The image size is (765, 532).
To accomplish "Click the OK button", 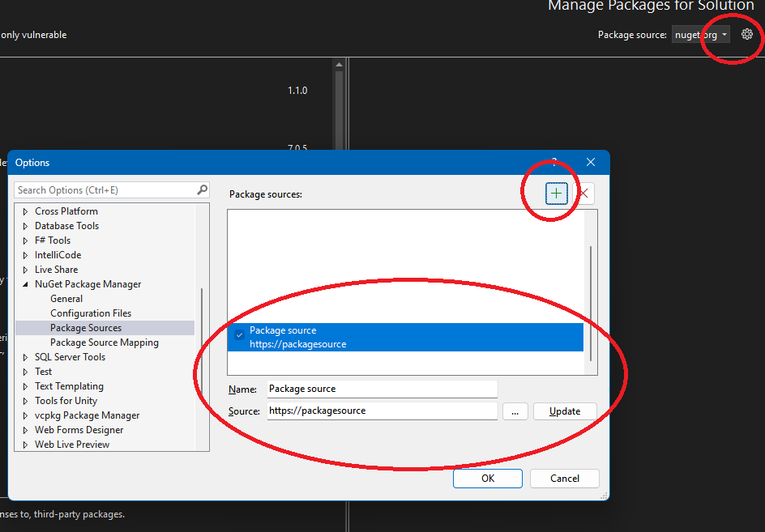I will (x=487, y=479).
